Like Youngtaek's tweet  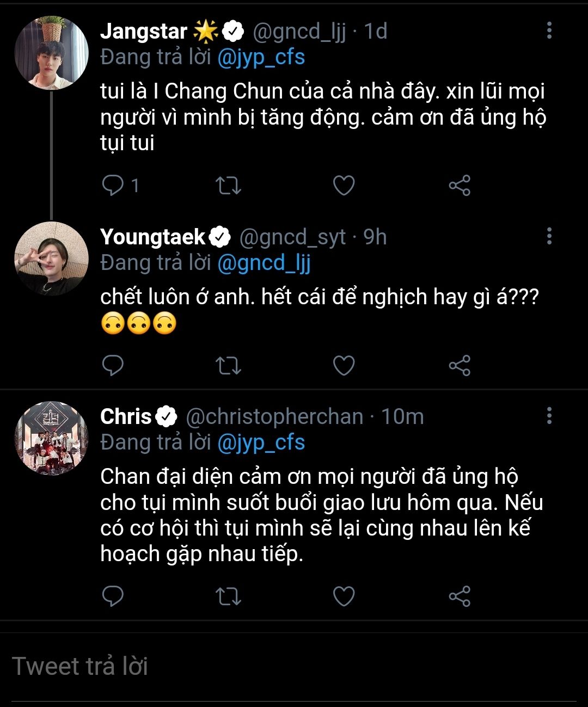344,365
